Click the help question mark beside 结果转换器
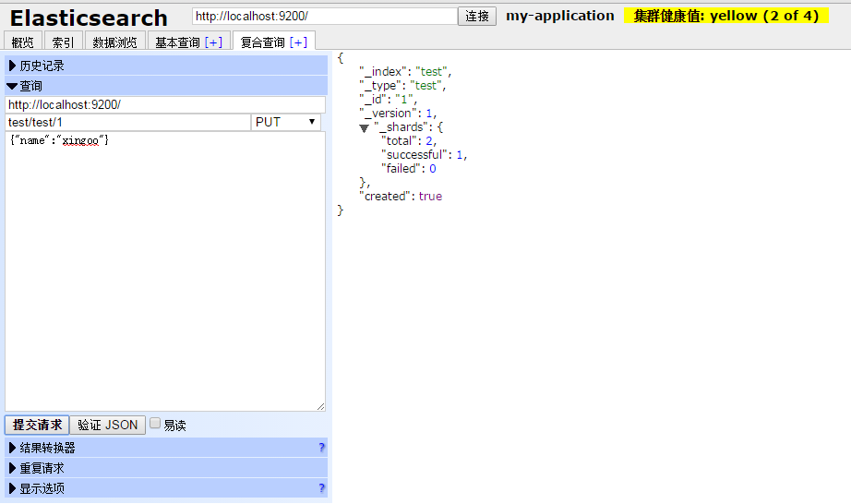The height and width of the screenshot is (504, 851). [321, 448]
